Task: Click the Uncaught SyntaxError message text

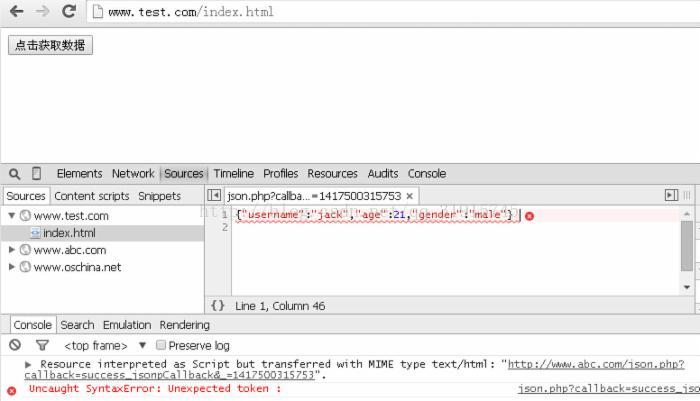Action: 155,388
